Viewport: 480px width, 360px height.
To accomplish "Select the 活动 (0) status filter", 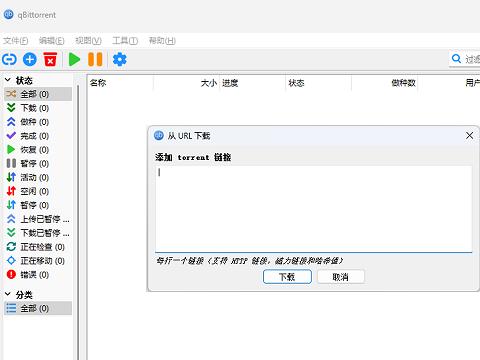I will click(38, 177).
